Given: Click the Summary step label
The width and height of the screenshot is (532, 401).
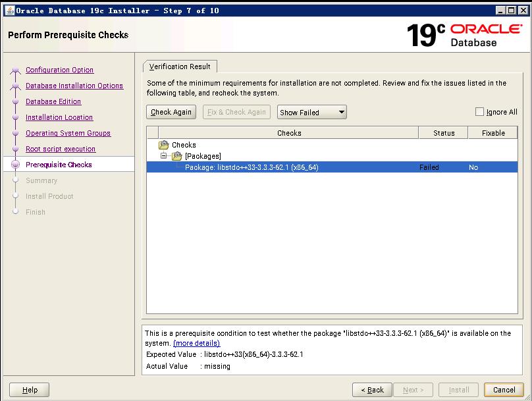Looking at the screenshot, I should 41,180.
